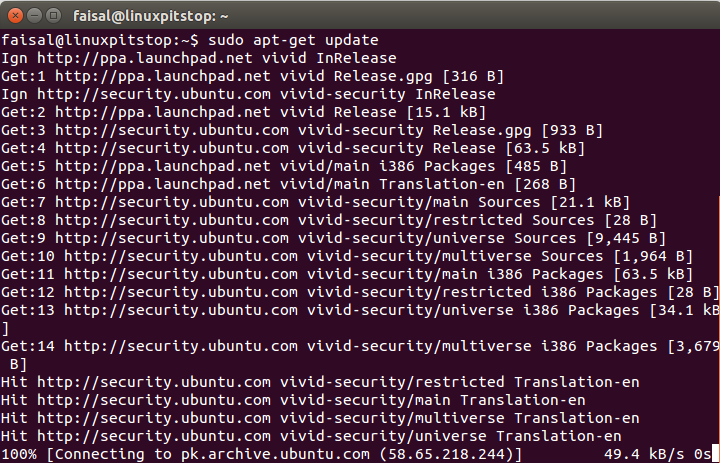
Task: Click the terminal cursor block at bottom right
Action: [714, 454]
